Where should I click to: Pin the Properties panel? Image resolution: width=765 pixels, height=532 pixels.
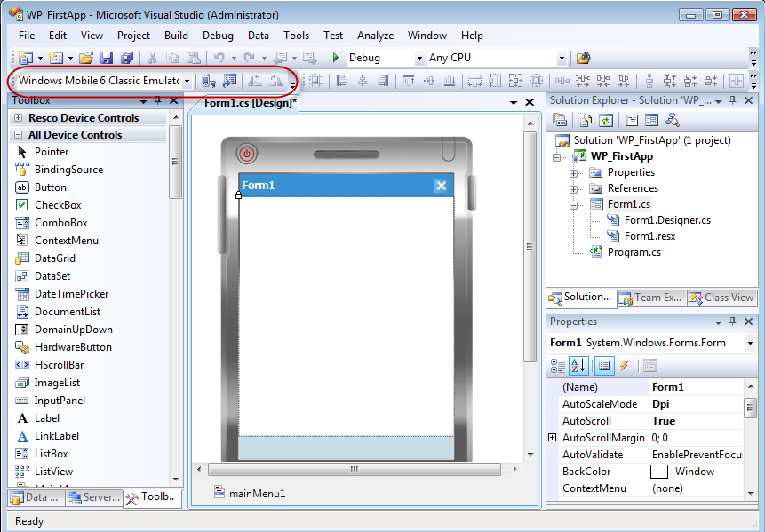click(733, 322)
